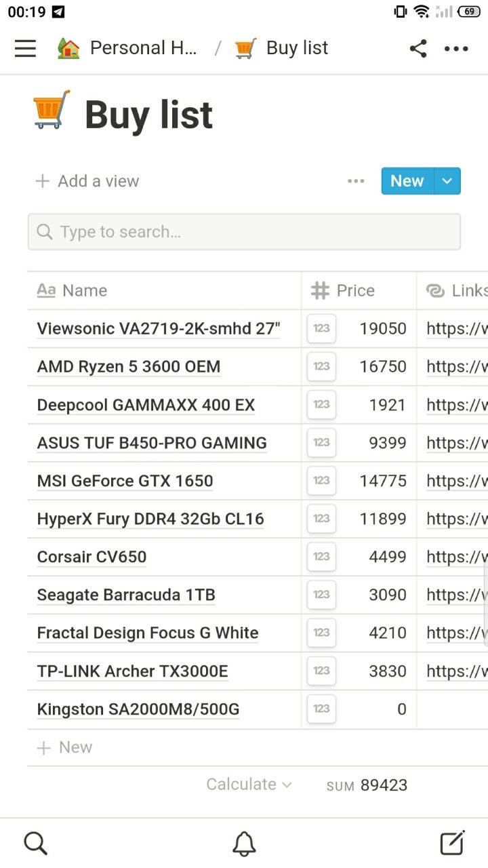488x868 pixels.
Task: Tap 123 icon in Deepcool GAMMAXX row
Action: tap(321, 405)
